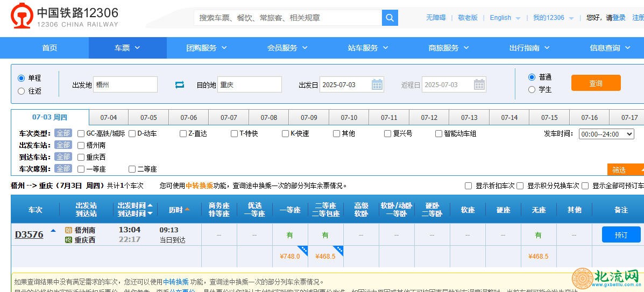Expand the 商旅服务 navigation menu
This screenshot has height=292, width=644.
pos(449,48)
